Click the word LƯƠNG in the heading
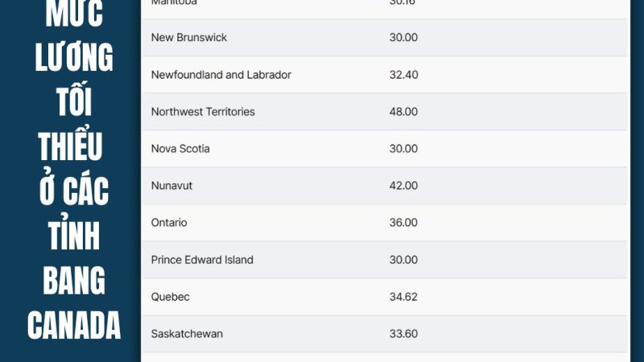Image resolution: width=644 pixels, height=362 pixels. [73, 59]
